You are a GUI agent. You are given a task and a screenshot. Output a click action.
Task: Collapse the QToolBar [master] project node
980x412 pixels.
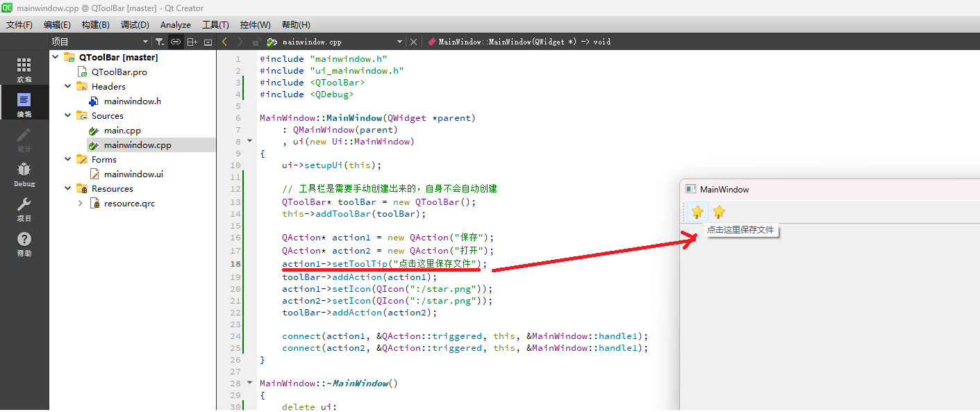[56, 57]
